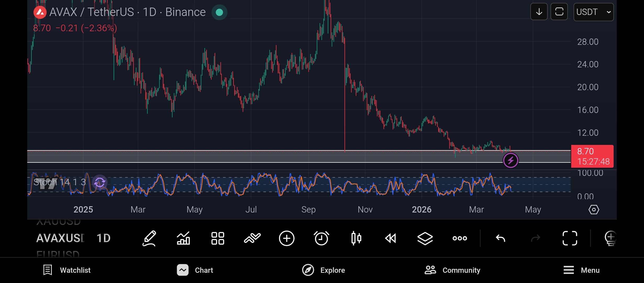This screenshot has width=644, height=283.
Task: Change chart type with the candlestick icon
Action: point(356,238)
